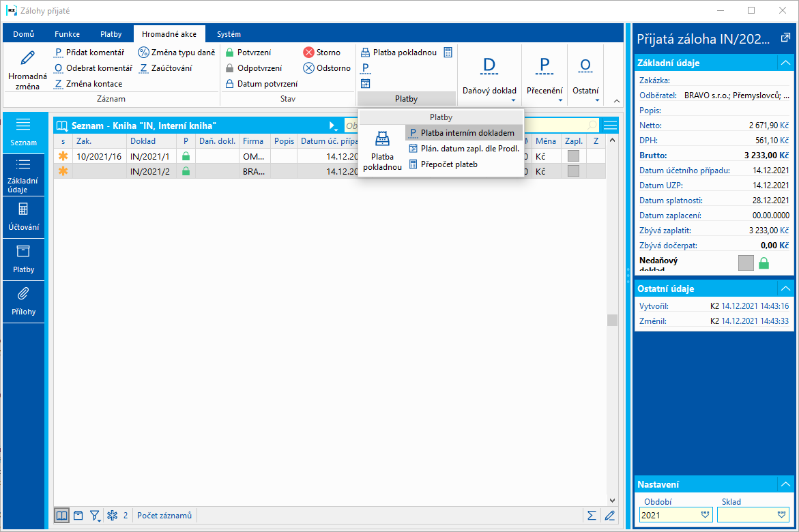Sort by Doklad column header

(x=151, y=141)
